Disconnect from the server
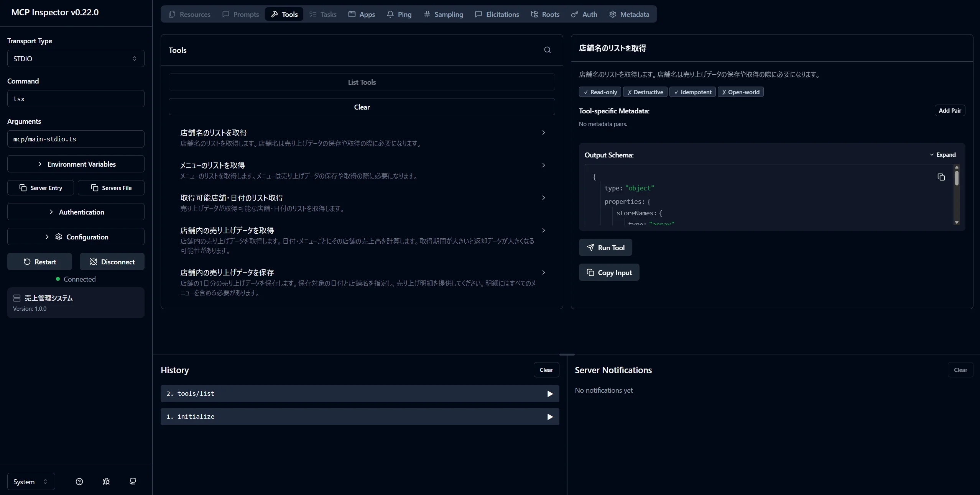Viewport: 980px width, 495px height. (x=112, y=262)
